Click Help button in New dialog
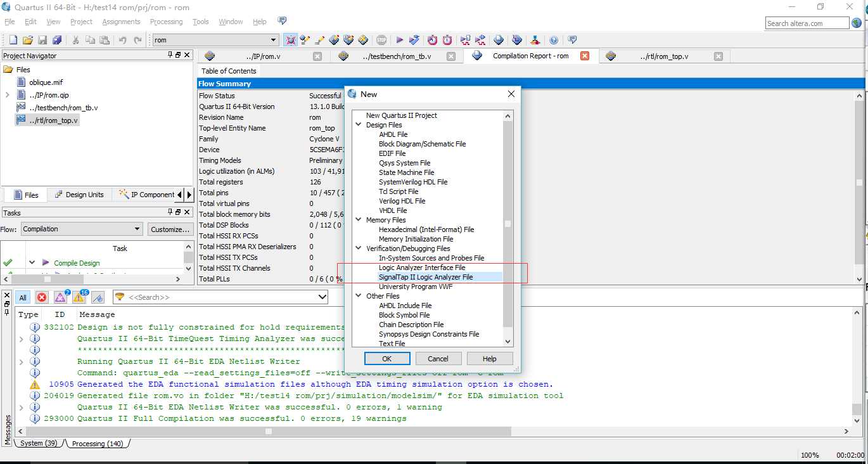The height and width of the screenshot is (464, 868). [x=490, y=359]
